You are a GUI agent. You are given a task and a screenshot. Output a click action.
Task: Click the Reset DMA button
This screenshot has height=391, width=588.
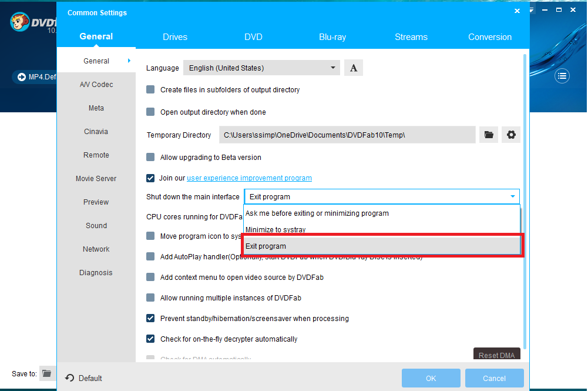[497, 354]
